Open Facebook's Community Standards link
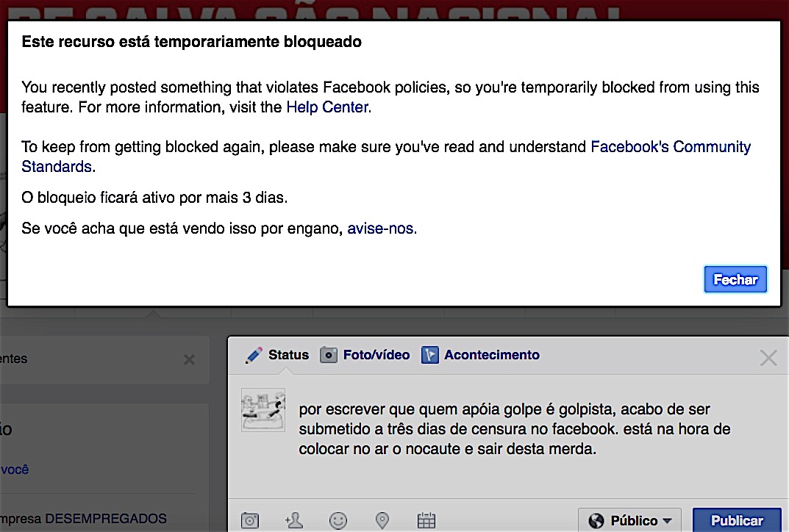The height and width of the screenshot is (532, 789). click(670, 147)
